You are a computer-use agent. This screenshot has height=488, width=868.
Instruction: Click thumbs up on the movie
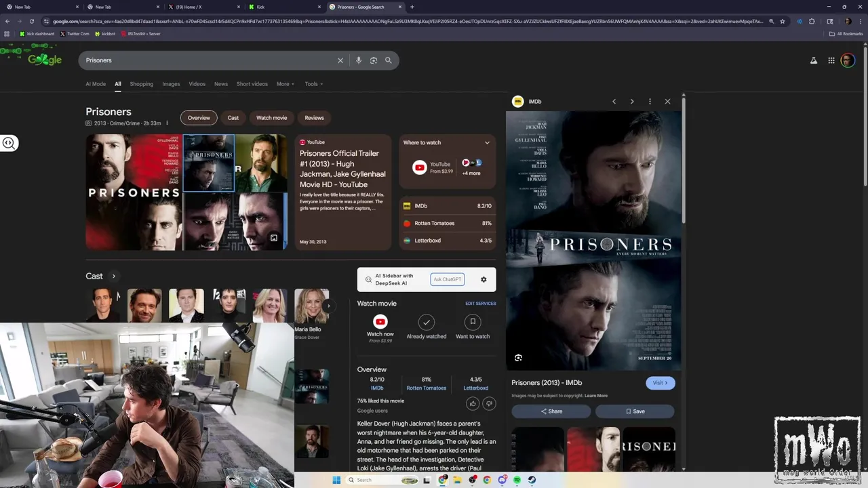coord(473,403)
